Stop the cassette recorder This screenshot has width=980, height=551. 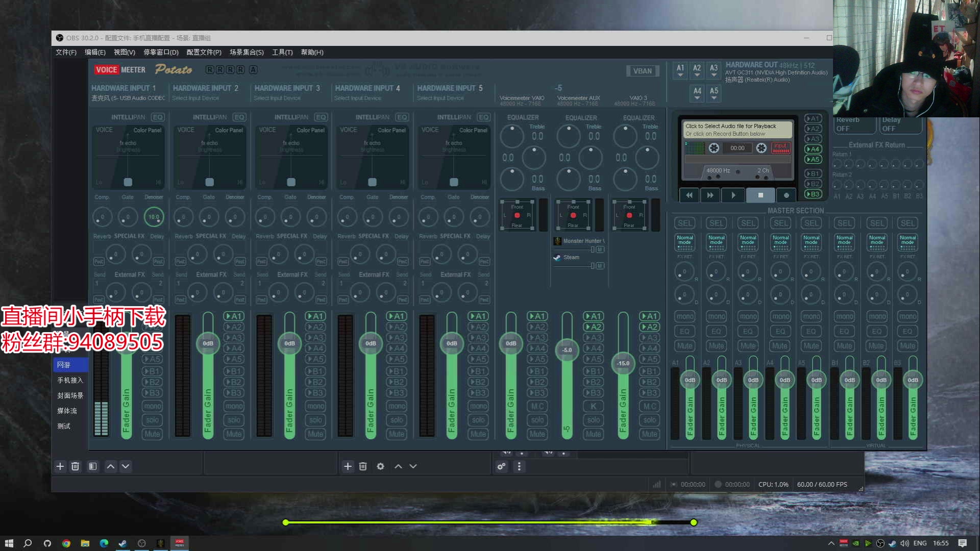pos(761,195)
